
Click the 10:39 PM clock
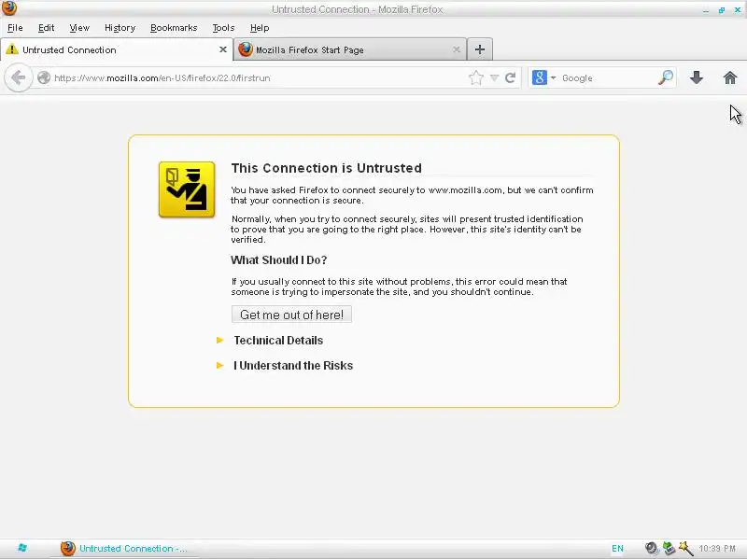coord(717,548)
